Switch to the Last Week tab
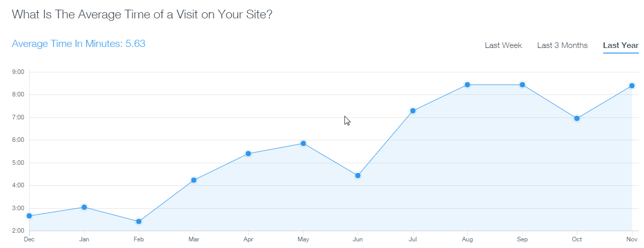The width and height of the screenshot is (644, 248). click(503, 45)
